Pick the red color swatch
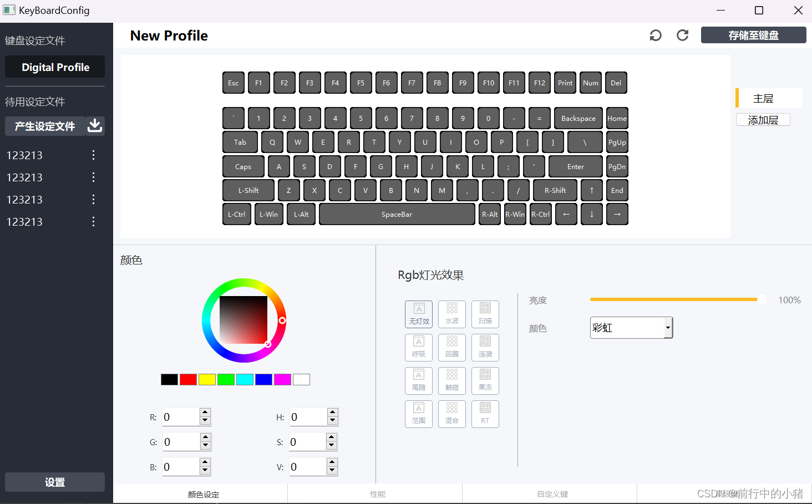Viewport: 812px width, 504px height. pos(188,379)
